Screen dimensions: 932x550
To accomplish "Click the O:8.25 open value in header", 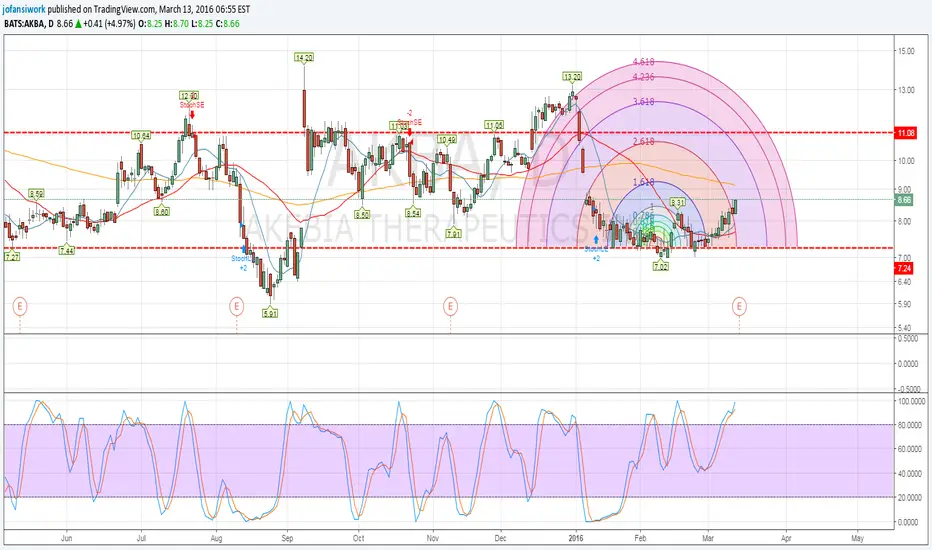I will [151, 24].
